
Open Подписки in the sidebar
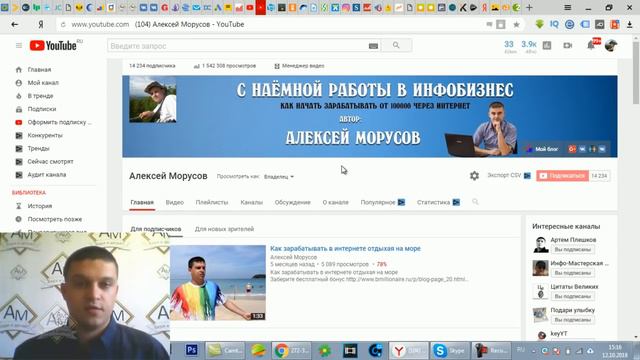pos(42,109)
